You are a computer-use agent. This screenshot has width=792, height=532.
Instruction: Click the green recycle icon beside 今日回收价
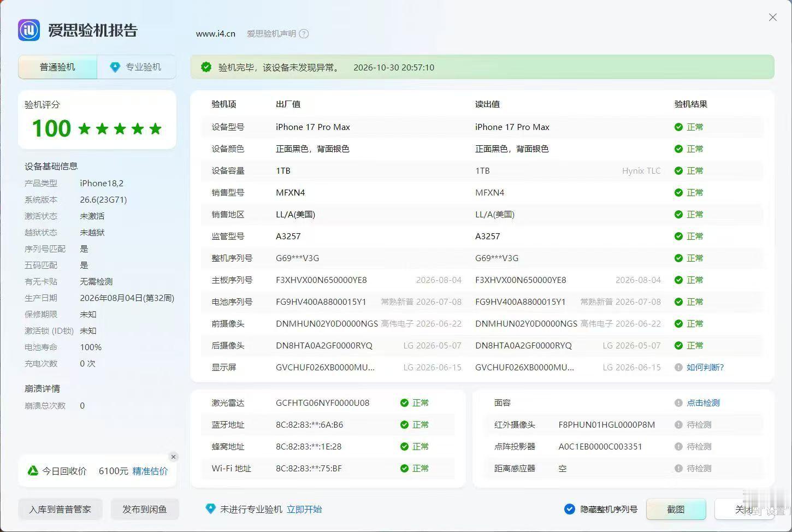33,471
